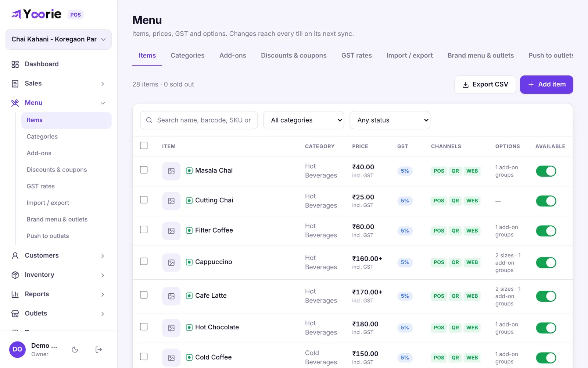This screenshot has height=368, width=588.
Task: Select the Cutting Chai row checkbox
Action: (x=144, y=199)
